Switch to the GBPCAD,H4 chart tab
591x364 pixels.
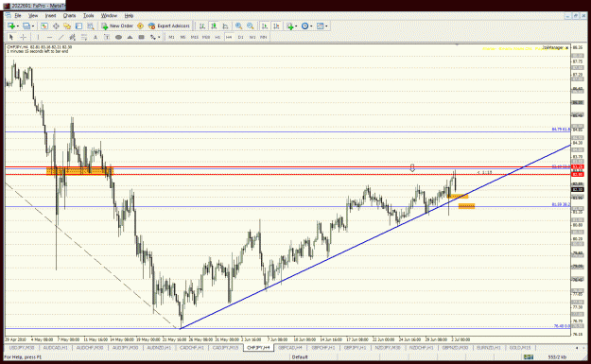[290, 347]
